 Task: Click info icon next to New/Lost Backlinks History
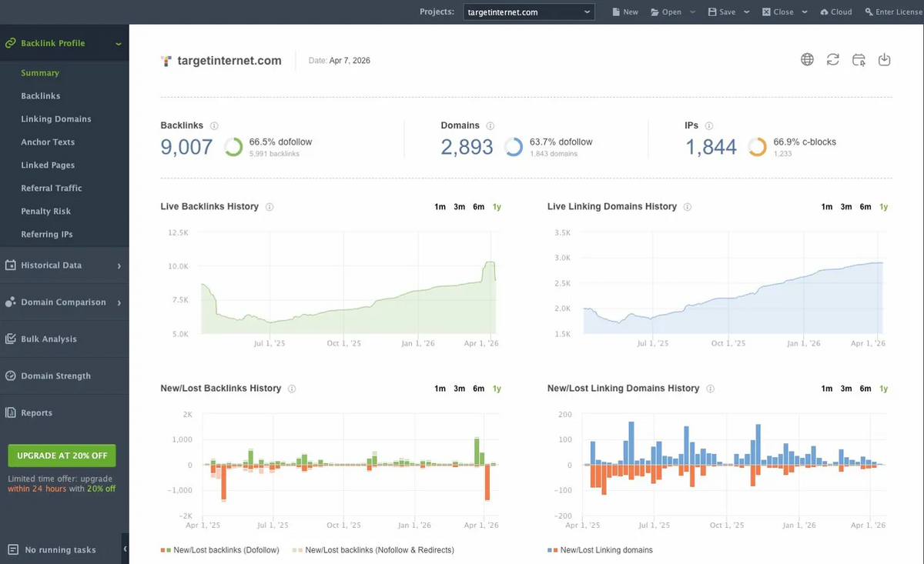coord(292,389)
